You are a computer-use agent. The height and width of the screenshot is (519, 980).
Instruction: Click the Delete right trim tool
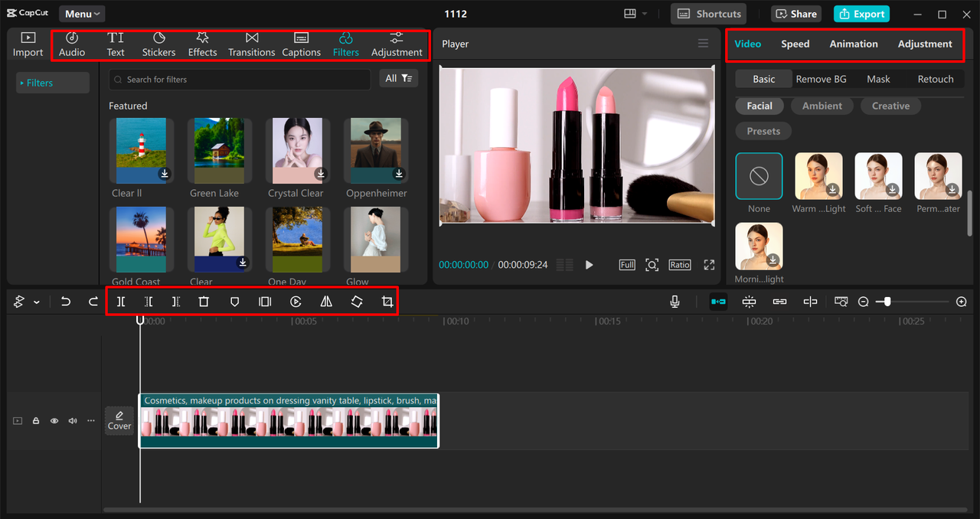[x=176, y=302]
